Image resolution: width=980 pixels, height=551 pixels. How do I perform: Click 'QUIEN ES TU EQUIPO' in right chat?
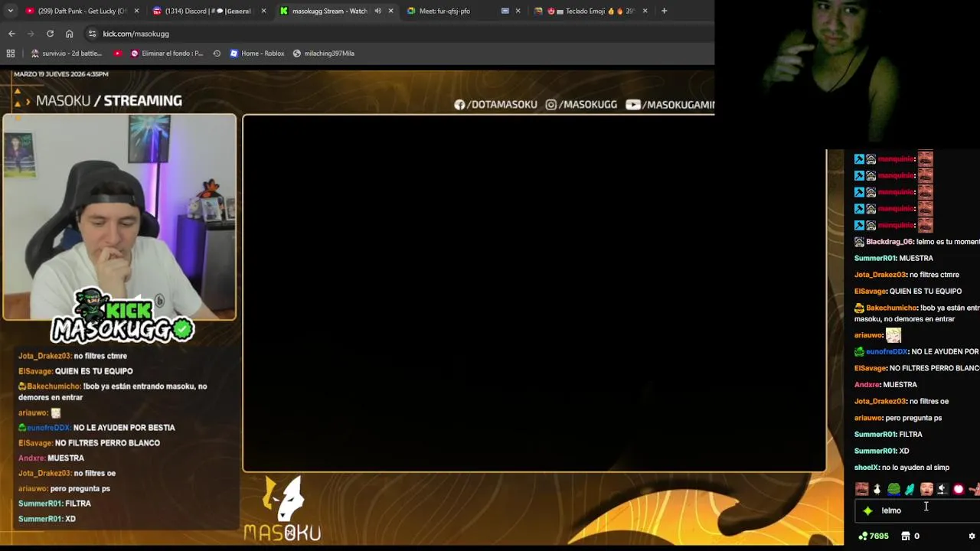(926, 292)
